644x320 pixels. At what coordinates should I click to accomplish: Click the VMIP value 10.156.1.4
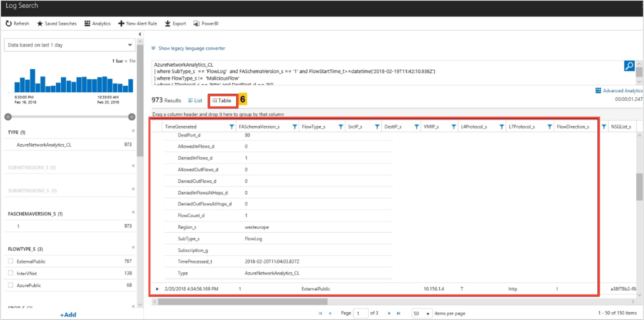434,289
